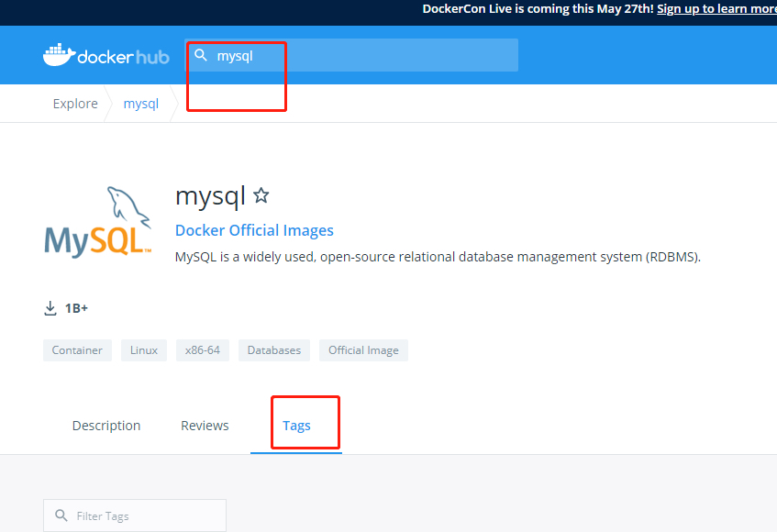777x532 pixels.
Task: Click the mysql repository title
Action: coord(211,196)
